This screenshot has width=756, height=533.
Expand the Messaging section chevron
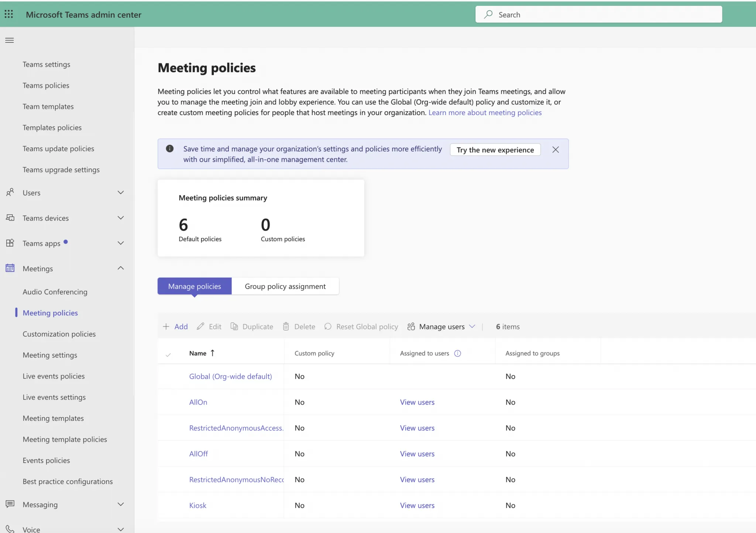(x=121, y=504)
